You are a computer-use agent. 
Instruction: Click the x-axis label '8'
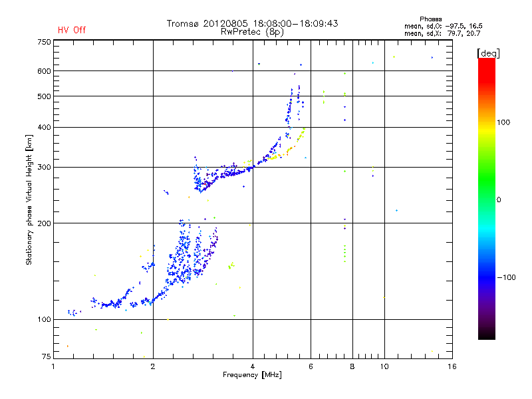click(352, 366)
